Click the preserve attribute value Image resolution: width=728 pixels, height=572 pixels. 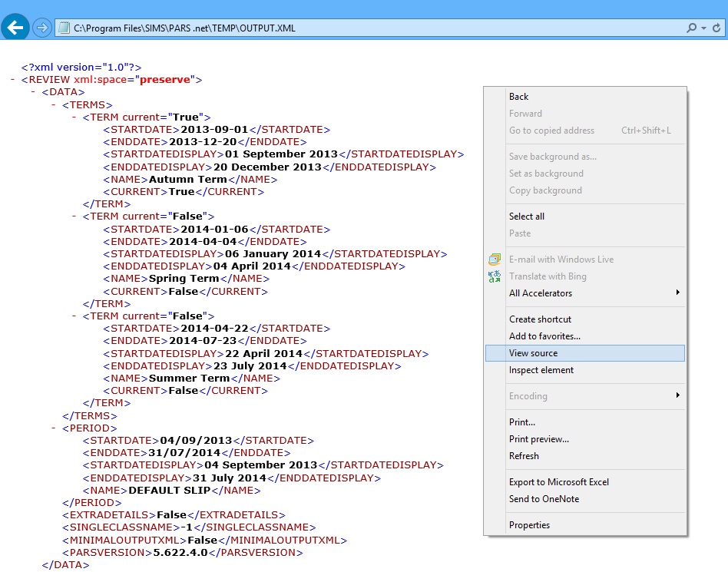point(165,80)
